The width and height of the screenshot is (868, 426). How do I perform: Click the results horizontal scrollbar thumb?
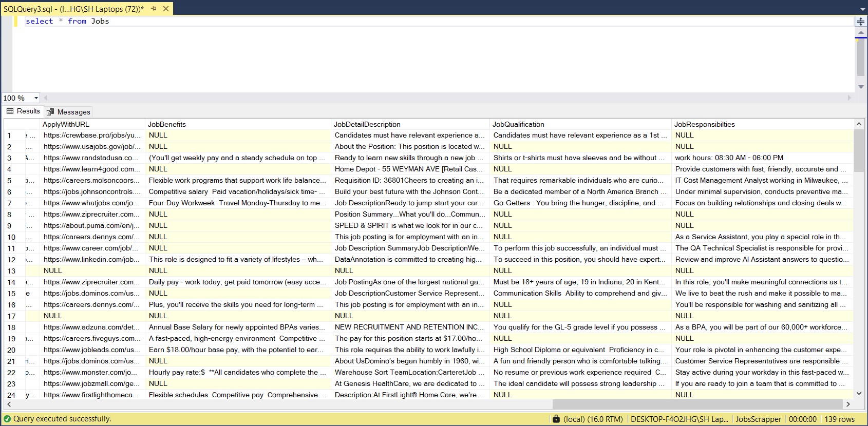[697, 404]
